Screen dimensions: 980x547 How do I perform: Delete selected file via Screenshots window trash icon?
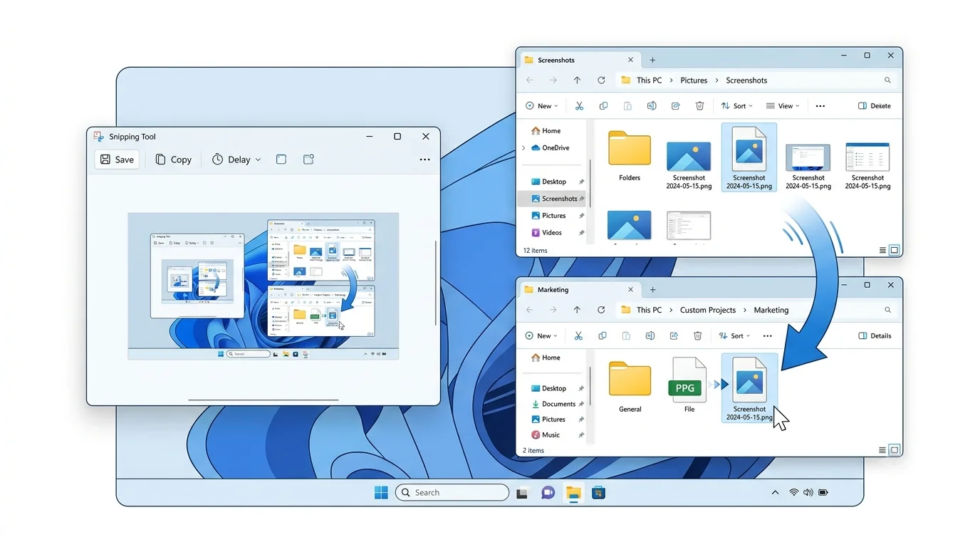(x=699, y=105)
